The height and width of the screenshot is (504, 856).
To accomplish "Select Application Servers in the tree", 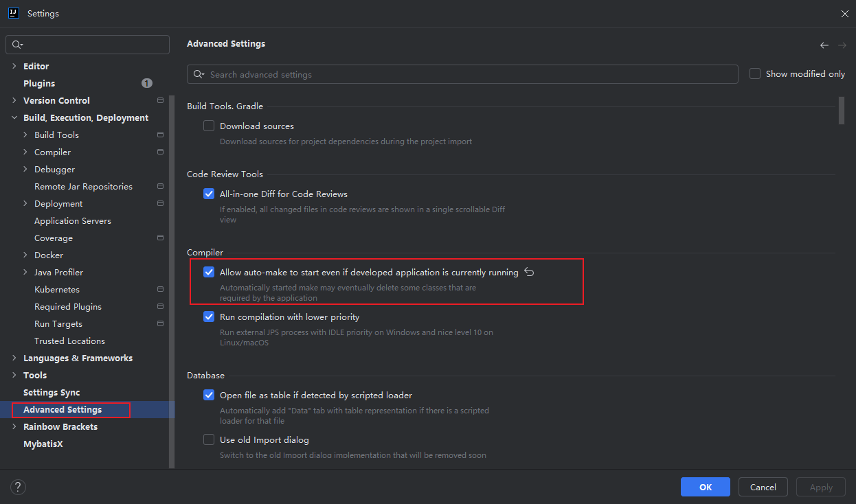I will tap(73, 220).
